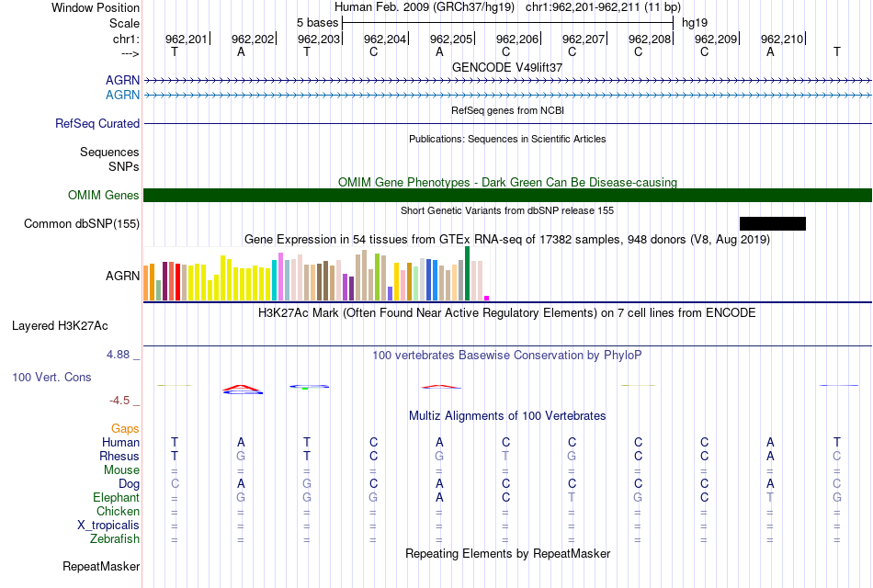
Task: Open the OMIM Gene Phenotypes track title
Action: (507, 182)
